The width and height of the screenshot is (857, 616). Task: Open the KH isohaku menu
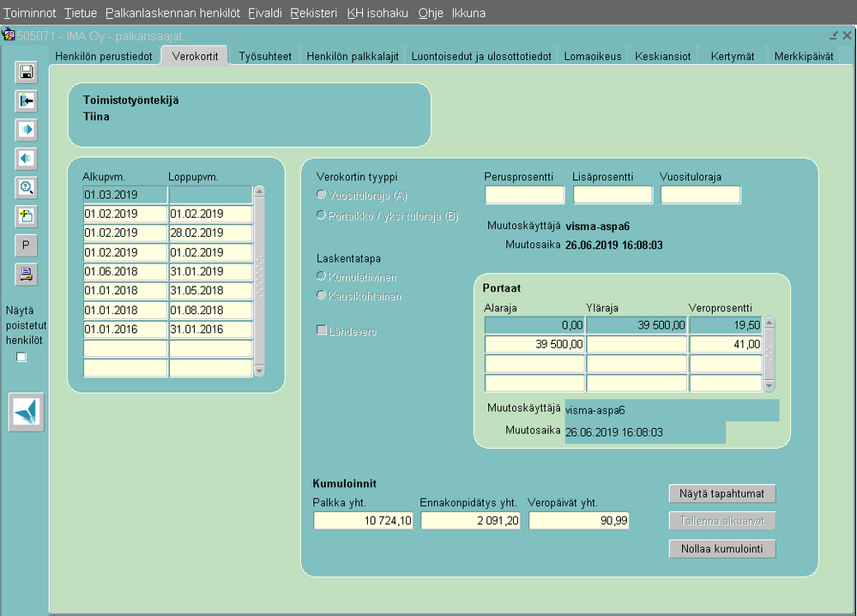(377, 13)
